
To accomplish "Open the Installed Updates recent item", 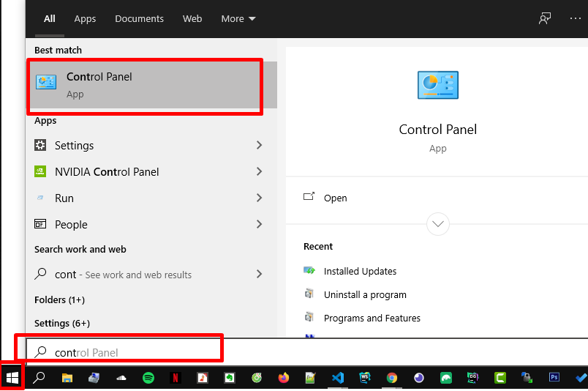I will (360, 271).
